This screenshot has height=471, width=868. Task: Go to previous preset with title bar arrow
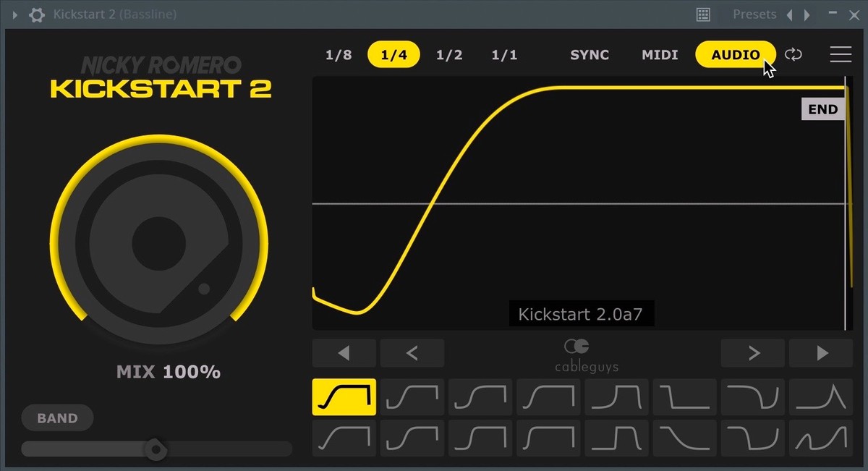tap(790, 14)
